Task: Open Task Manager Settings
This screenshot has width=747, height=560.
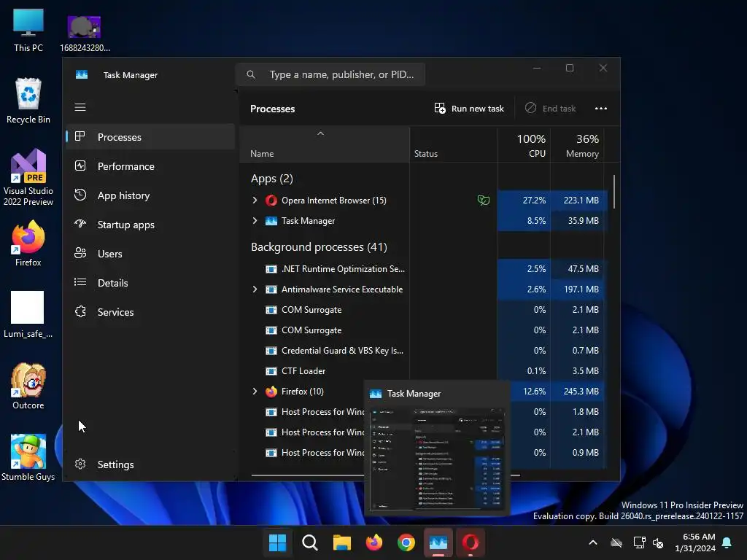Action: (150, 464)
